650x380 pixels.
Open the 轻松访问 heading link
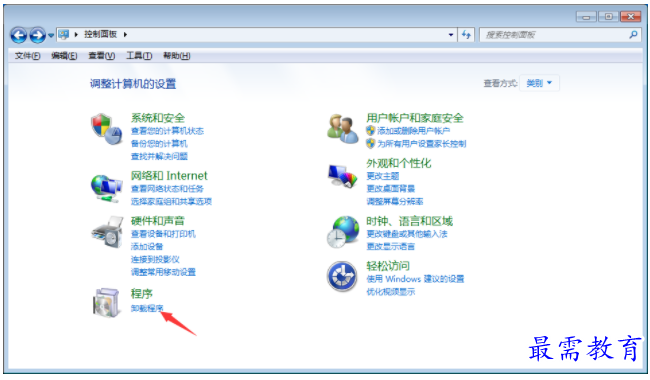[388, 266]
